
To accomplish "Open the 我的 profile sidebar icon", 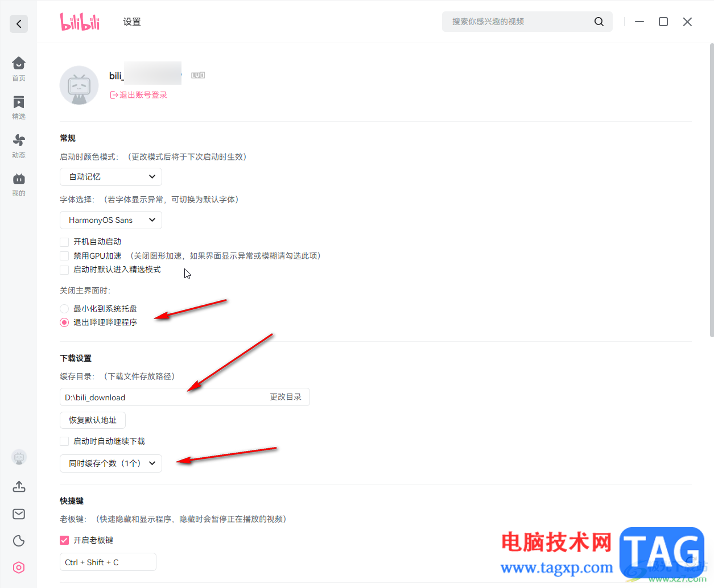I will [x=19, y=185].
